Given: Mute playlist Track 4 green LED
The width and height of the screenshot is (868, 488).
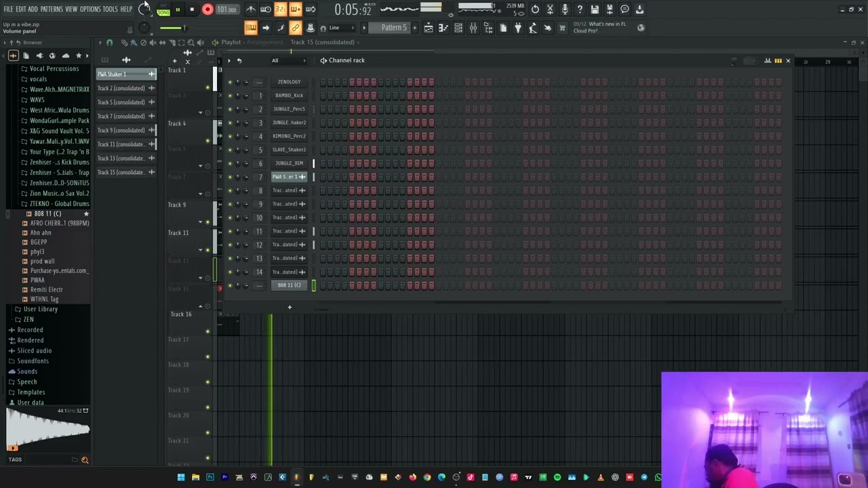Looking at the screenshot, I should [x=208, y=141].
